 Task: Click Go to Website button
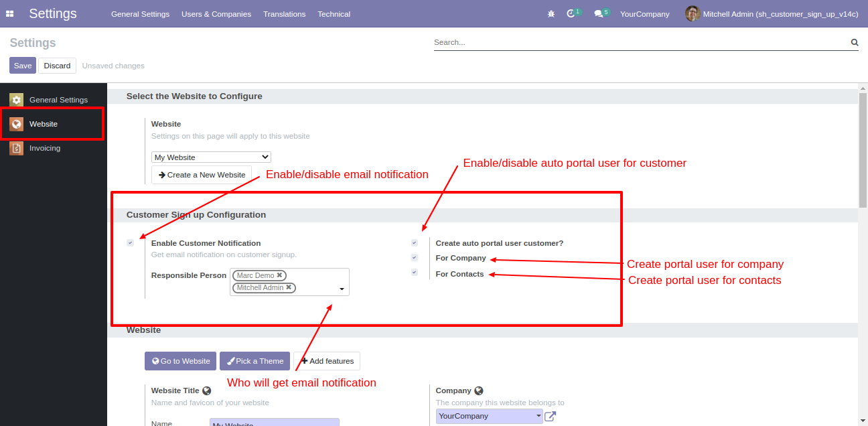180,361
